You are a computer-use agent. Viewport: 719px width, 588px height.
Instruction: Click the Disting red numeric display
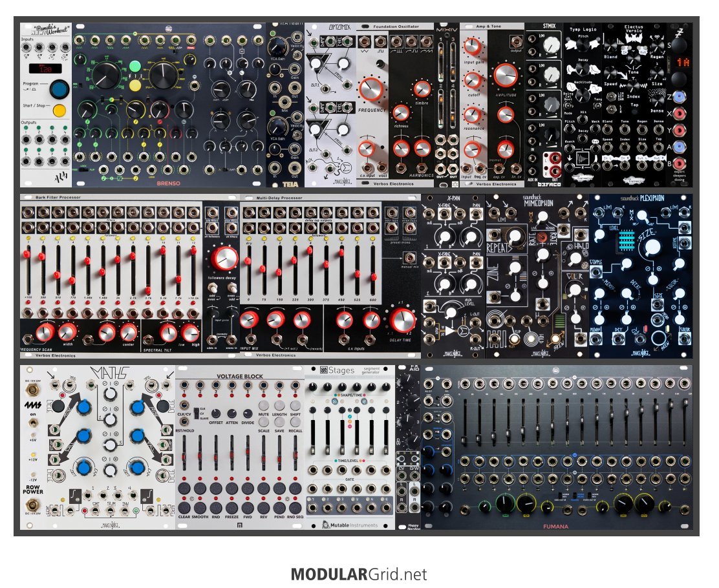pos(683,62)
